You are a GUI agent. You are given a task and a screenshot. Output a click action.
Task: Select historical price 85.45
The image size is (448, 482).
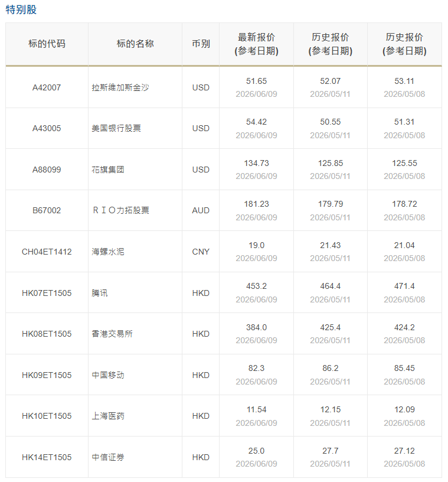click(x=404, y=368)
